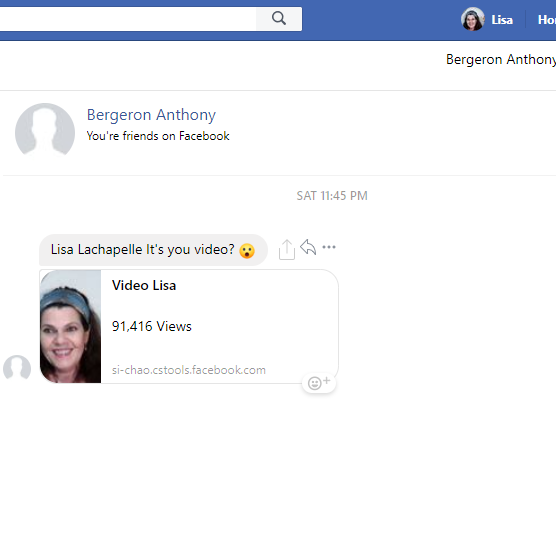
Task: Click the SAT 11:45 PM timestamp
Action: coord(332,196)
